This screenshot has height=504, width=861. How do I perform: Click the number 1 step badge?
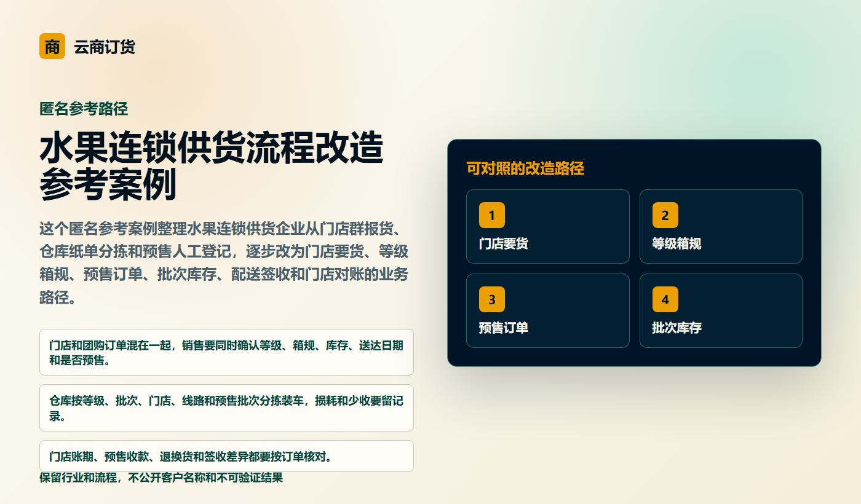pyautogui.click(x=492, y=215)
